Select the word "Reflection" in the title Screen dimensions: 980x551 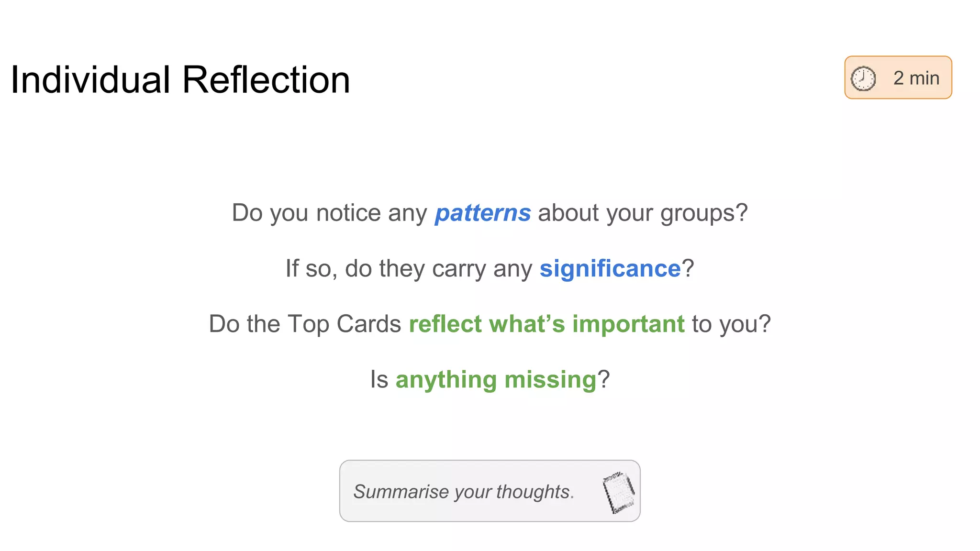(x=266, y=80)
